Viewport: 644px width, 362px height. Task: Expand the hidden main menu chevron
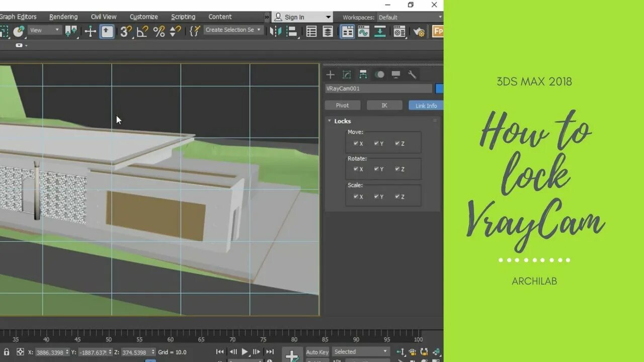tap(267, 17)
